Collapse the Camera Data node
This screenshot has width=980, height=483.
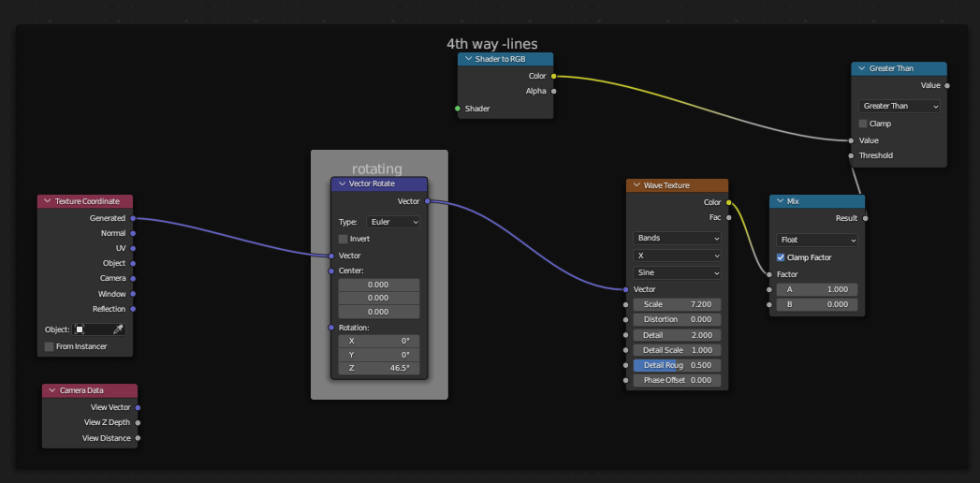point(52,390)
